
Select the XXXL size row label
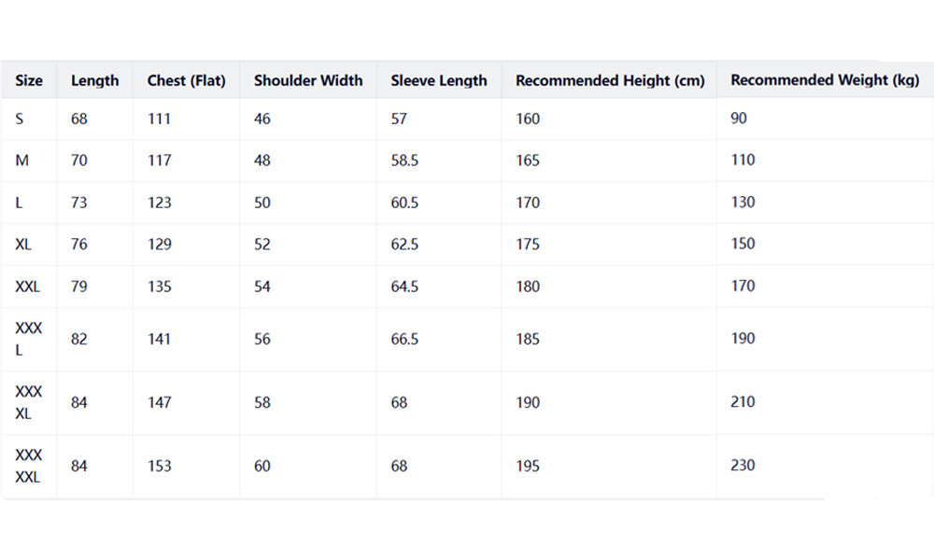[x=28, y=340]
